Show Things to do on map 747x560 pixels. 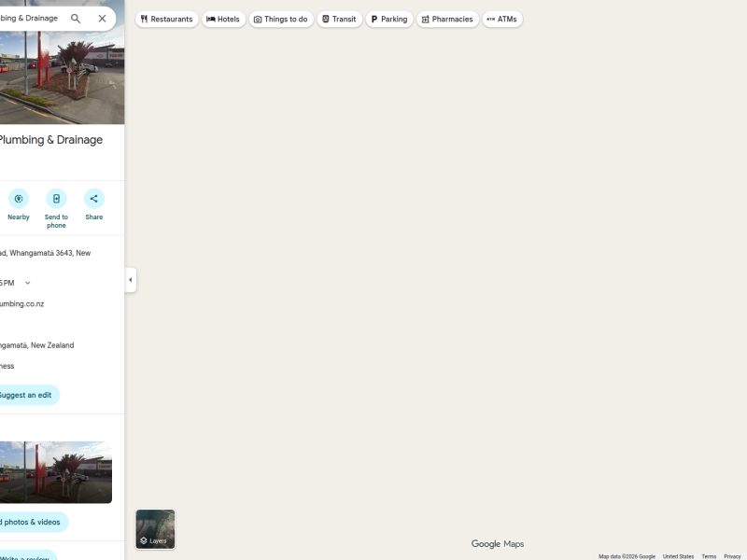[281, 19]
